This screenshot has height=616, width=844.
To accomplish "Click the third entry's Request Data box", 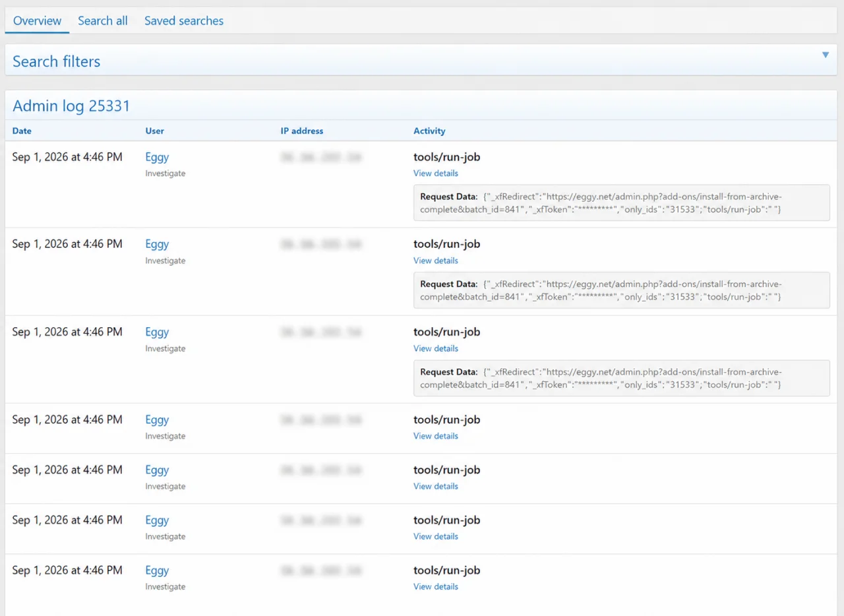I will [621, 378].
